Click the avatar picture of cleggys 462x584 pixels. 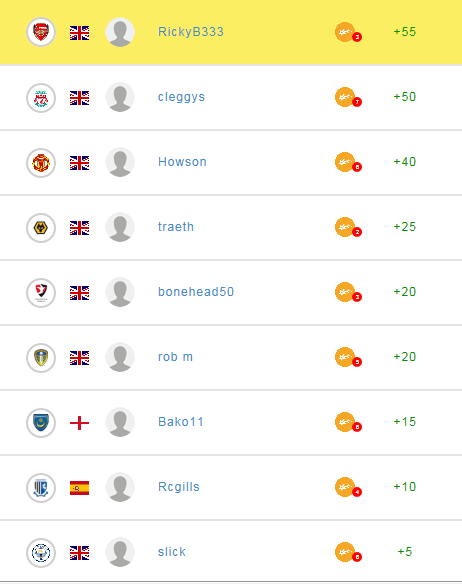click(120, 97)
